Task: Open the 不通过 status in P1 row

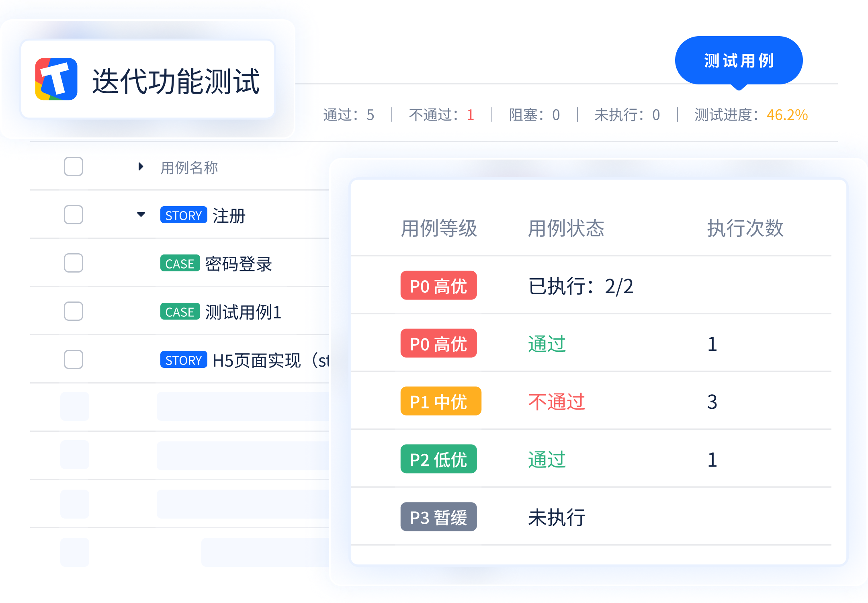Action: point(557,402)
